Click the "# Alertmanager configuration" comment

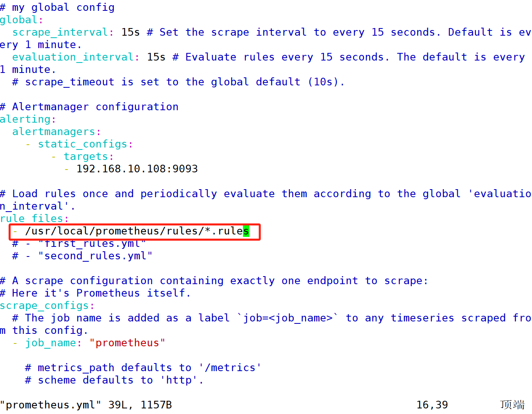[89, 107]
